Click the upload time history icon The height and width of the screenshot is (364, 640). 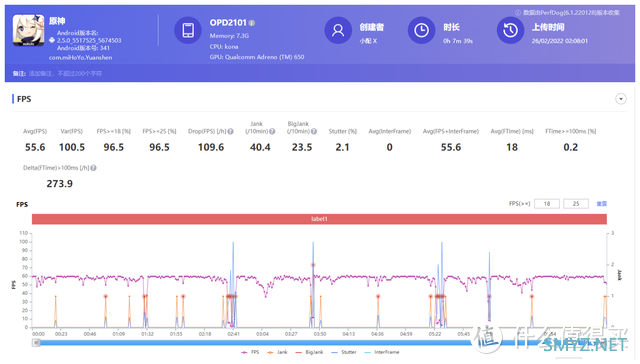pos(510,30)
